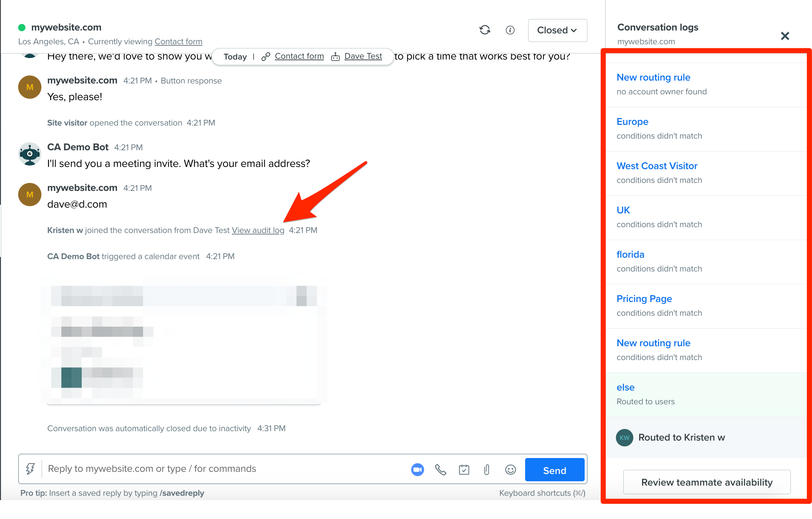This screenshot has height=519, width=812.
Task: Open the Pricing Page routing rule
Action: coord(644,299)
